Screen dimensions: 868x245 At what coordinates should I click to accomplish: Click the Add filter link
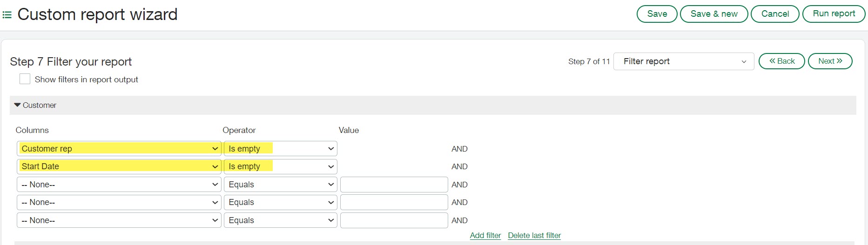(x=485, y=235)
